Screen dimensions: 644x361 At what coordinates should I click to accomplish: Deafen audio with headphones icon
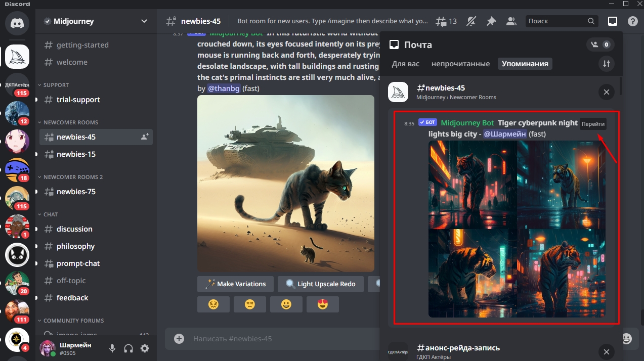point(128,348)
